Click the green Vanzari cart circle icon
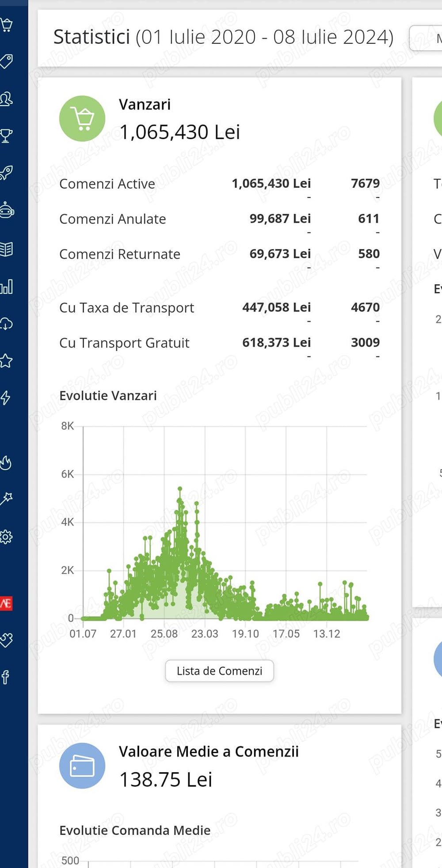The width and height of the screenshot is (442, 868). (82, 118)
